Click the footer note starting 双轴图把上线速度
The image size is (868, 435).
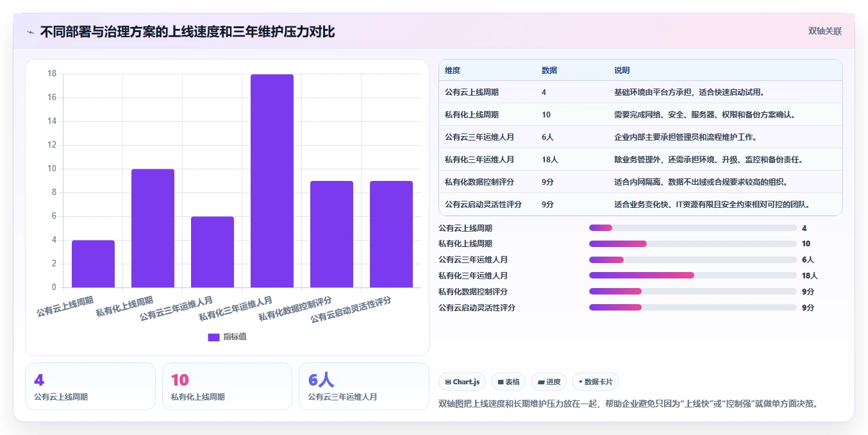coord(629,404)
